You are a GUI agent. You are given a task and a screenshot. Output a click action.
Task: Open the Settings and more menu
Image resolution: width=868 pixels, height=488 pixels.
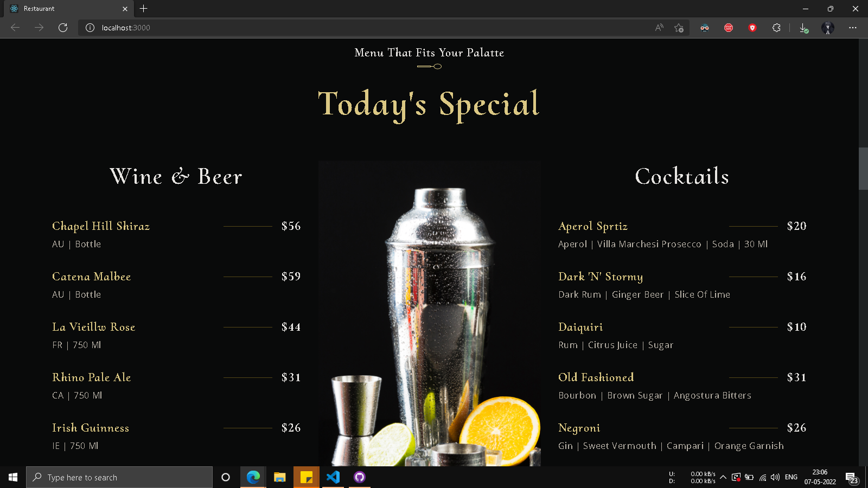pos(853,28)
